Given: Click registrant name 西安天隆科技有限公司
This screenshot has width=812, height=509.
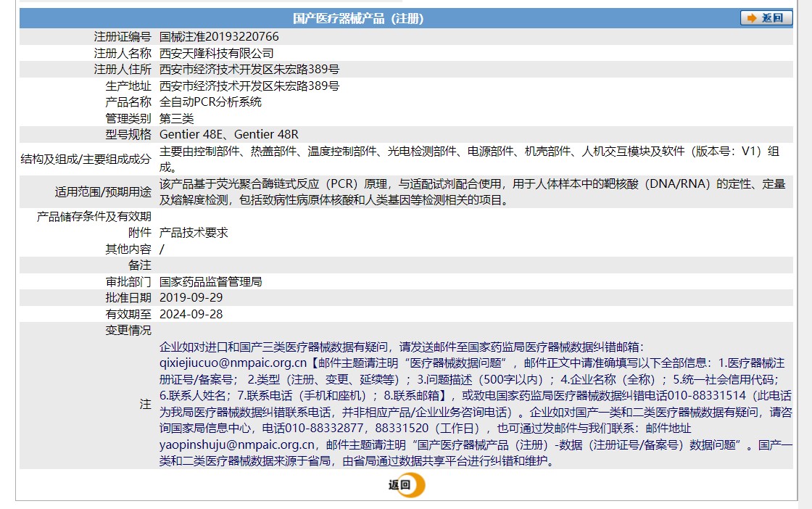Looking at the screenshot, I should click(217, 54).
